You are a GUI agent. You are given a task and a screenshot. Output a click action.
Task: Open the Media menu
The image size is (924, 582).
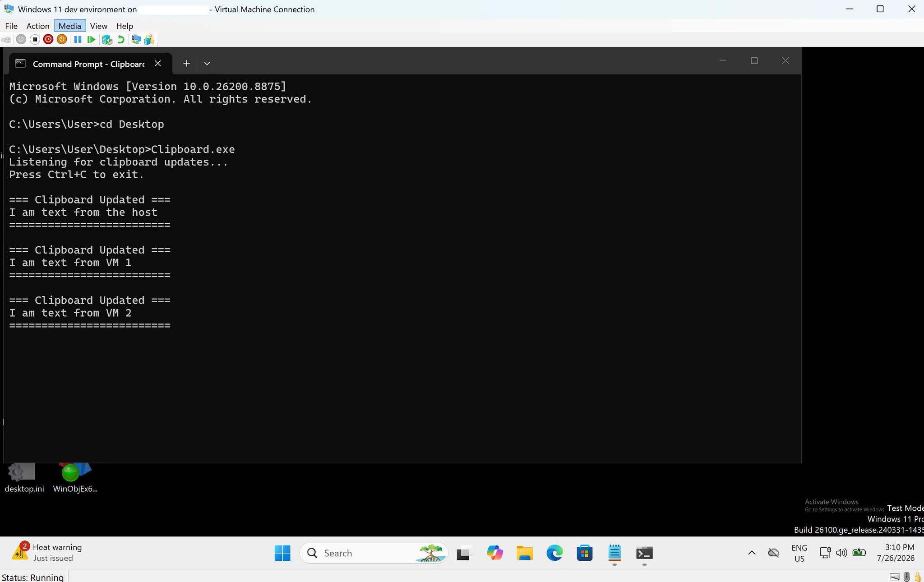(x=70, y=26)
